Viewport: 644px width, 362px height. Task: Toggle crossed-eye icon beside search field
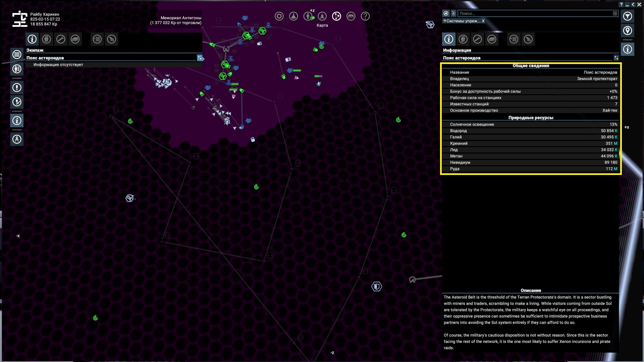tap(446, 13)
